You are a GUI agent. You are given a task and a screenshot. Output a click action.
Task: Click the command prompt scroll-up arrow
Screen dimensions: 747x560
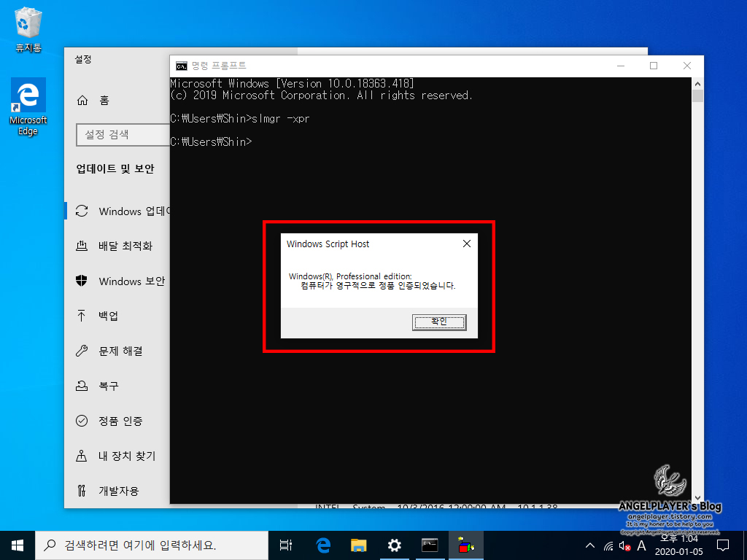point(697,83)
